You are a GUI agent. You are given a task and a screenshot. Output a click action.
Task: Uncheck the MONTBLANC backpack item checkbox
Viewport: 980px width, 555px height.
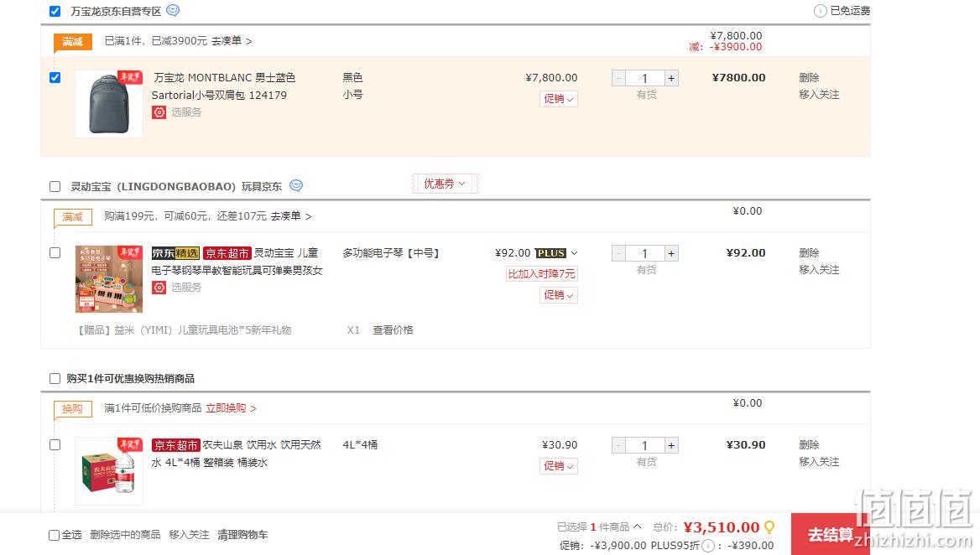[55, 77]
